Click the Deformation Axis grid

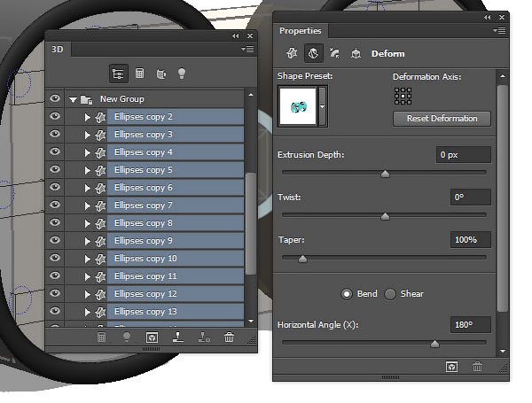pyautogui.click(x=403, y=96)
